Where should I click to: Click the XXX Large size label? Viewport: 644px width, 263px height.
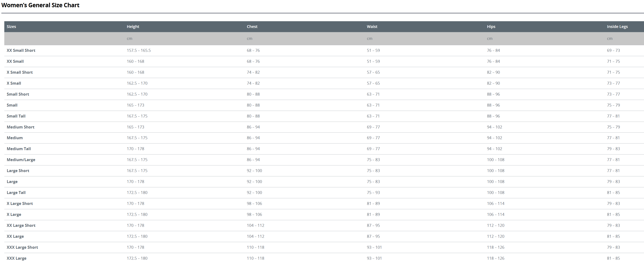pos(16,258)
